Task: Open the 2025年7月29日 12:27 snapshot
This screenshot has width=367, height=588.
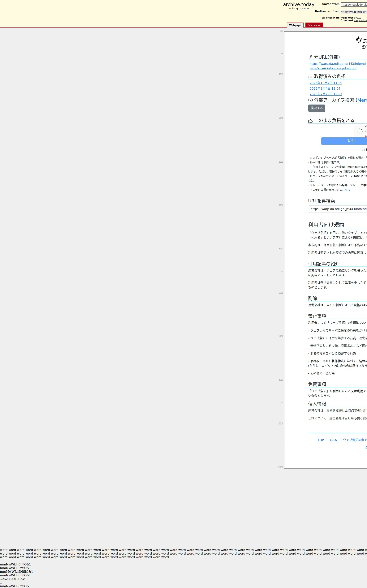Action: 326,94
